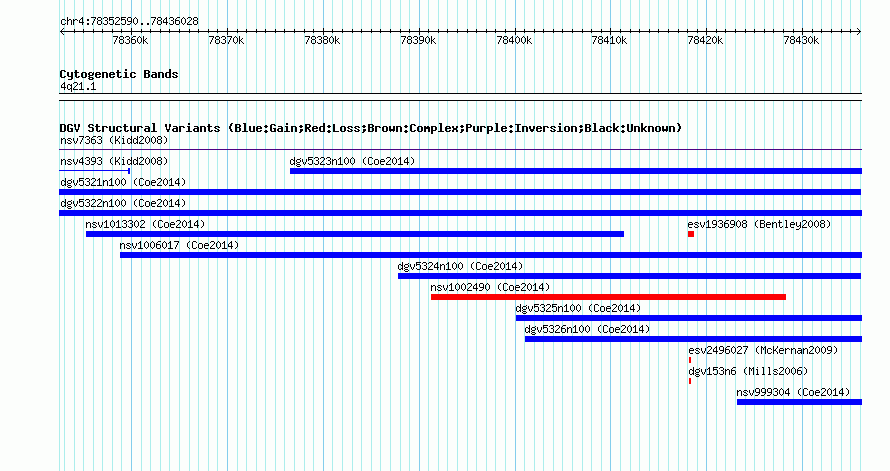The width and height of the screenshot is (890, 471).
Task: Select the nsv1013302 (Coe2014) label
Action: tap(145, 224)
